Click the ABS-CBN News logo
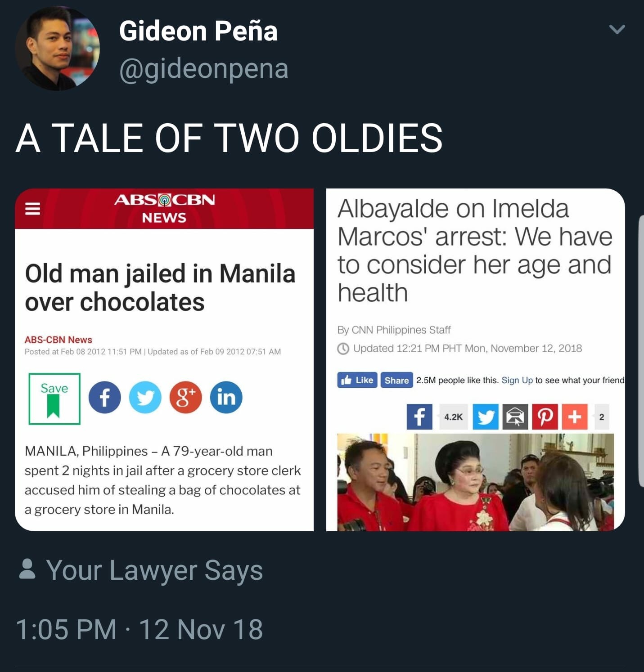The width and height of the screenshot is (644, 672). pos(164,208)
